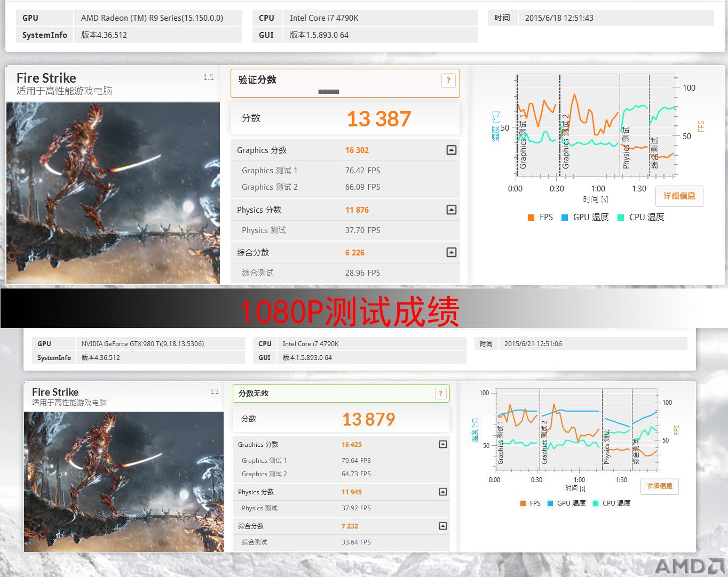
Task: Click the help question mark beside 验证分数
Action: pos(448,81)
